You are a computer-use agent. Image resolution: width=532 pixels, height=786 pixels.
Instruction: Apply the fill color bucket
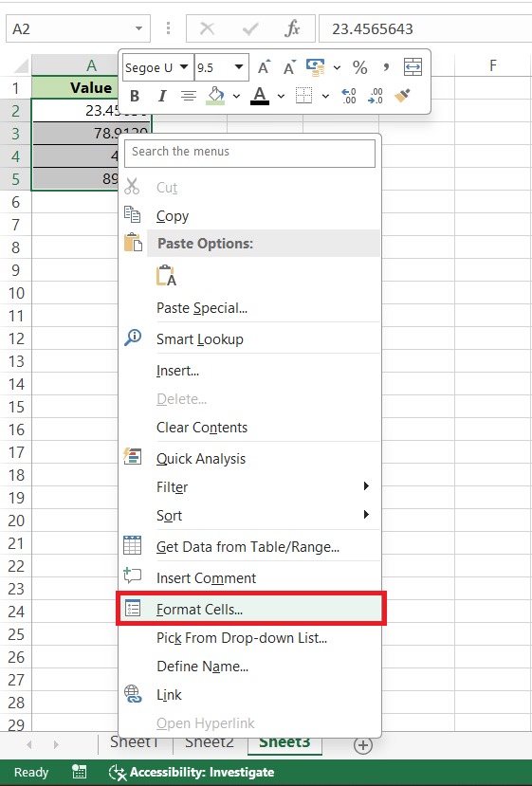pos(215,95)
